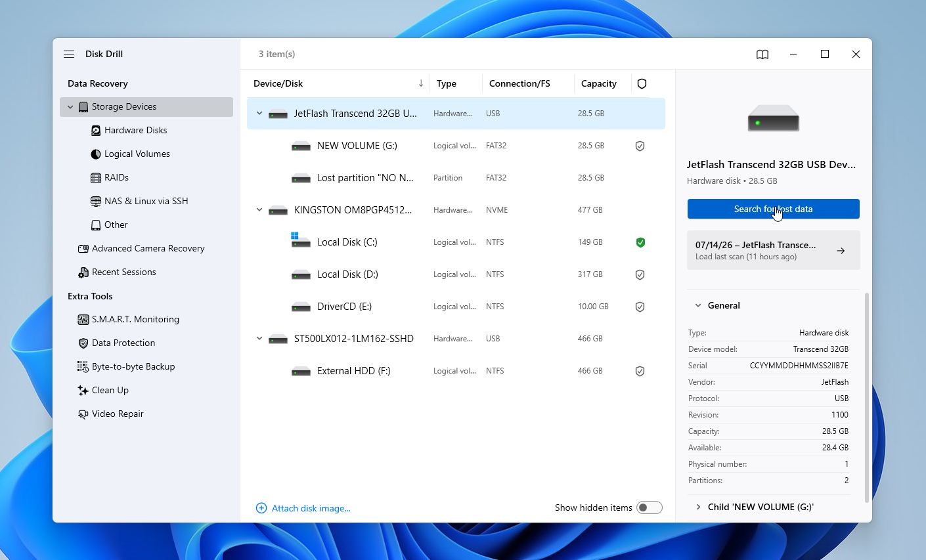Open S.M.A.R.T. Monitoring tool

(x=135, y=319)
